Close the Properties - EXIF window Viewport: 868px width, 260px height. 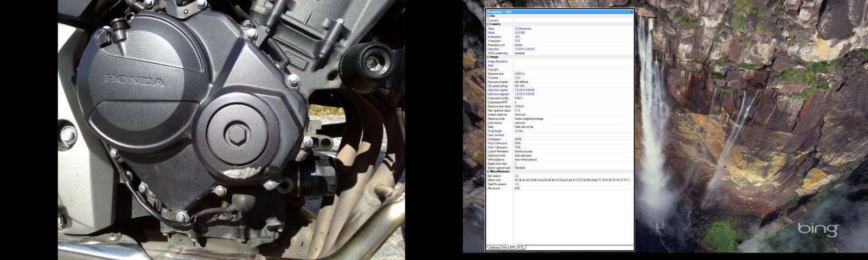pos(631,11)
